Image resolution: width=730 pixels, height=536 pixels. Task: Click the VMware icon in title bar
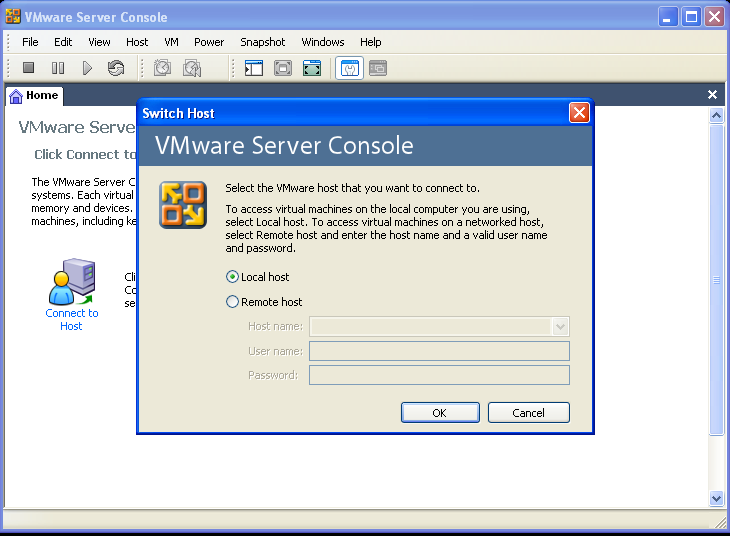(13, 16)
